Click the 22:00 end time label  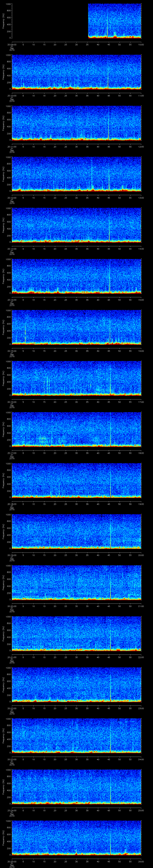pos(141,657)
